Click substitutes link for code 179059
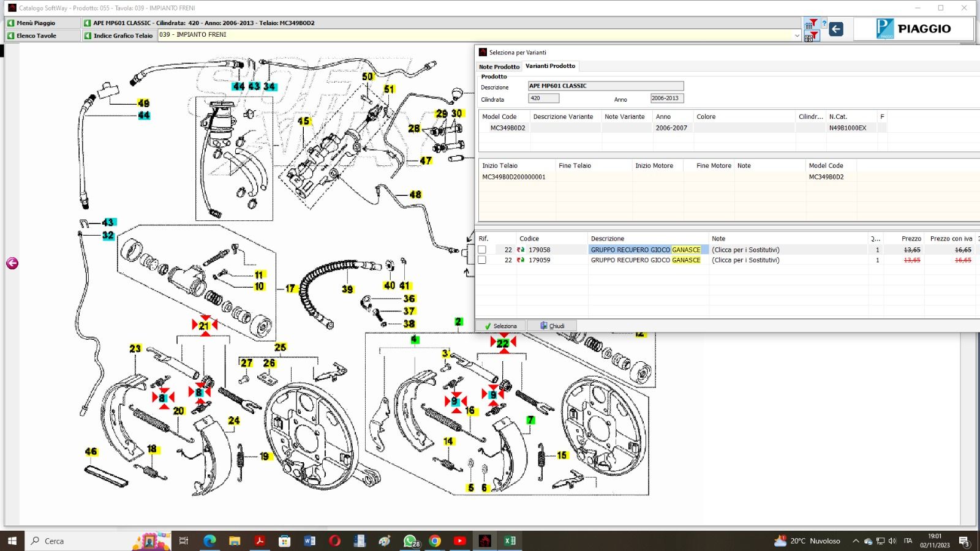 pos(745,260)
